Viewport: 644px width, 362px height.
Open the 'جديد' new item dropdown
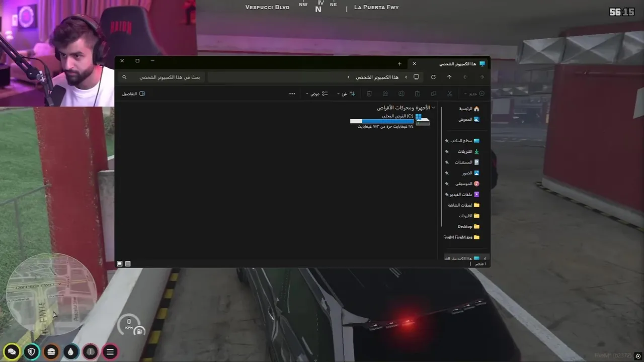[474, 94]
